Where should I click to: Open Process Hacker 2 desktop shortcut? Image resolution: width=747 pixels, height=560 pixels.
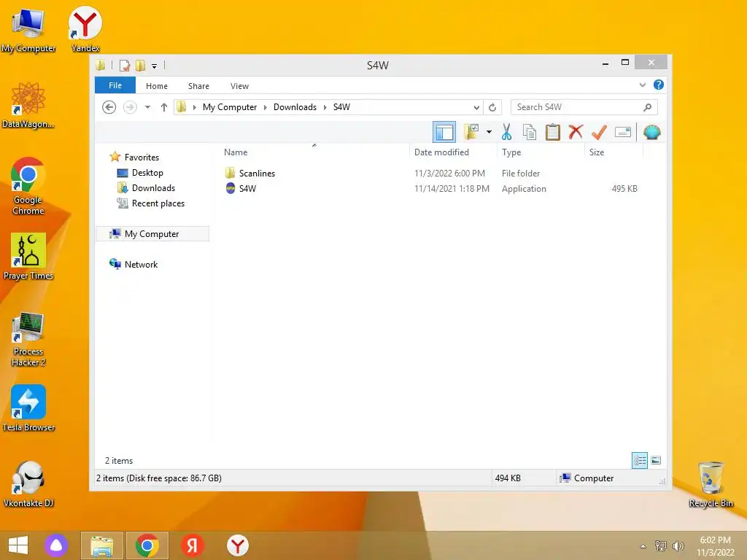[28, 338]
